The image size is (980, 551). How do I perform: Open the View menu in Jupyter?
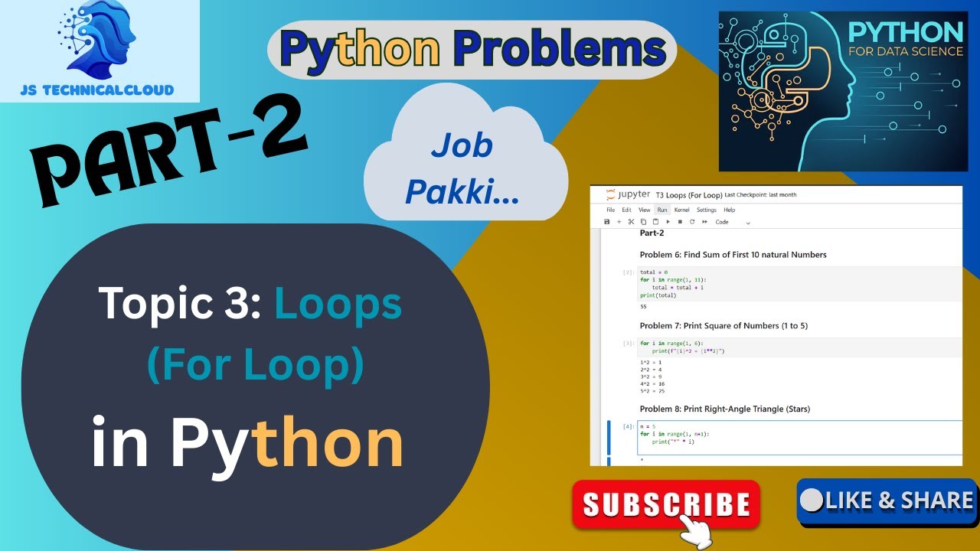[644, 210]
